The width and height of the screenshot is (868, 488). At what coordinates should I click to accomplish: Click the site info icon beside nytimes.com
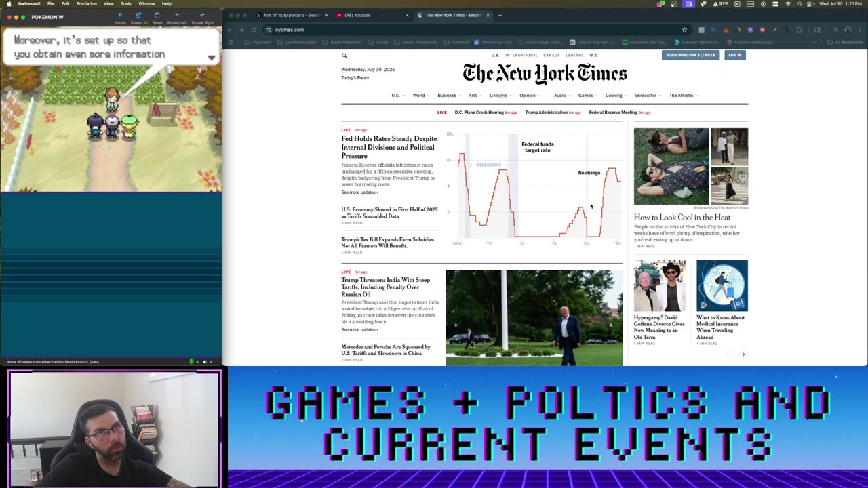click(269, 30)
